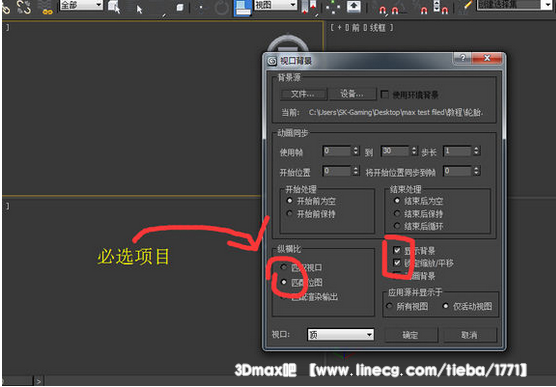The width and height of the screenshot is (556, 387).
Task: Select the 开始前保持 radio button
Action: [x=290, y=213]
